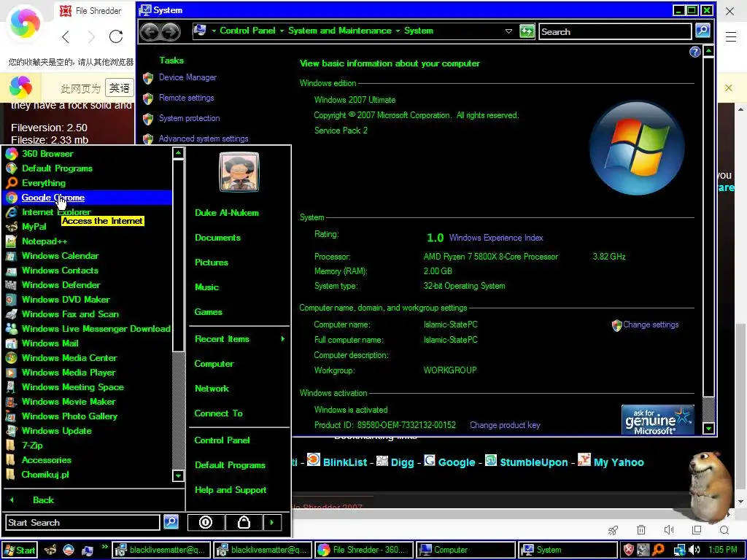Click the speaker icon in browser bottom bar
Viewport: 747px width, 560px height.
coord(668,529)
